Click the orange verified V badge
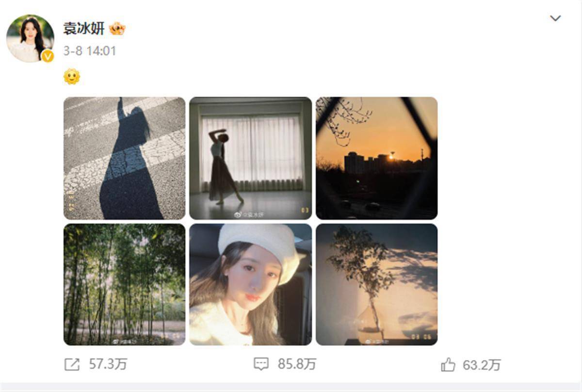 (47, 56)
